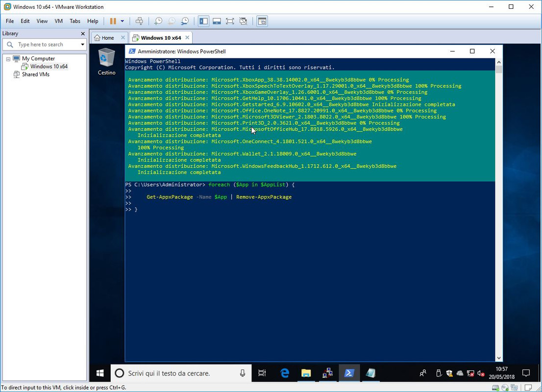
Task: Click the PowerShell scrollbar thumb
Action: click(x=499, y=69)
